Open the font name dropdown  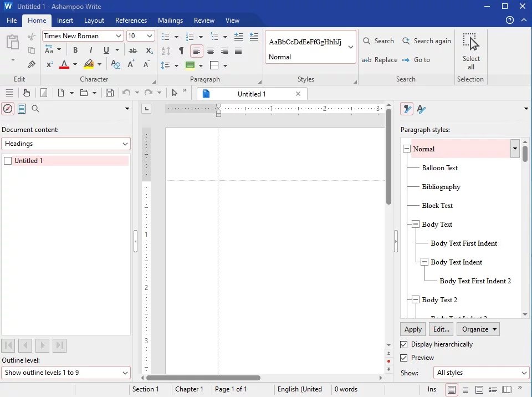[x=119, y=36]
